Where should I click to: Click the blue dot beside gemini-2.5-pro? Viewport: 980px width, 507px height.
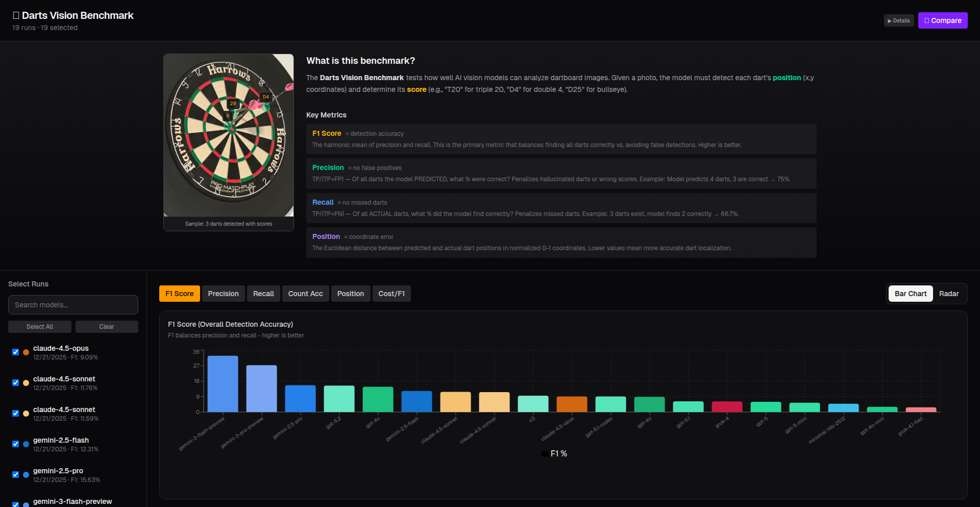26,475
